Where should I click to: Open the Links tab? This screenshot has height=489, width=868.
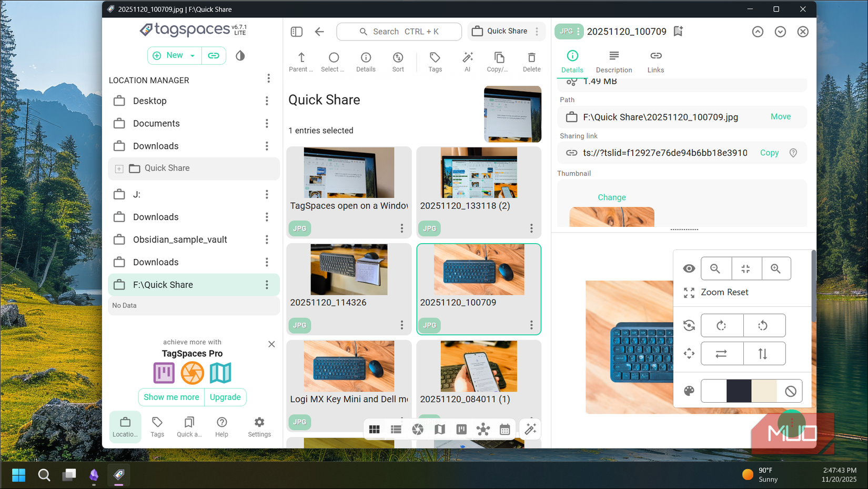(x=655, y=62)
